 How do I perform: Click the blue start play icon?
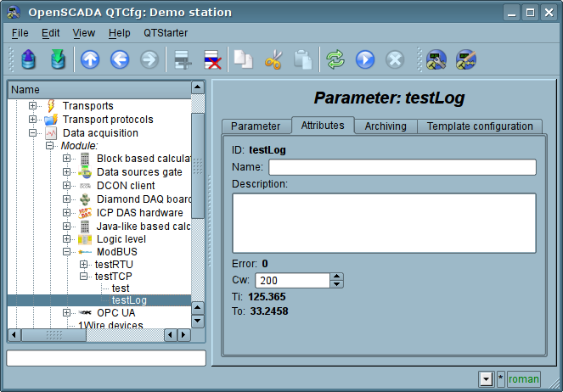click(365, 59)
